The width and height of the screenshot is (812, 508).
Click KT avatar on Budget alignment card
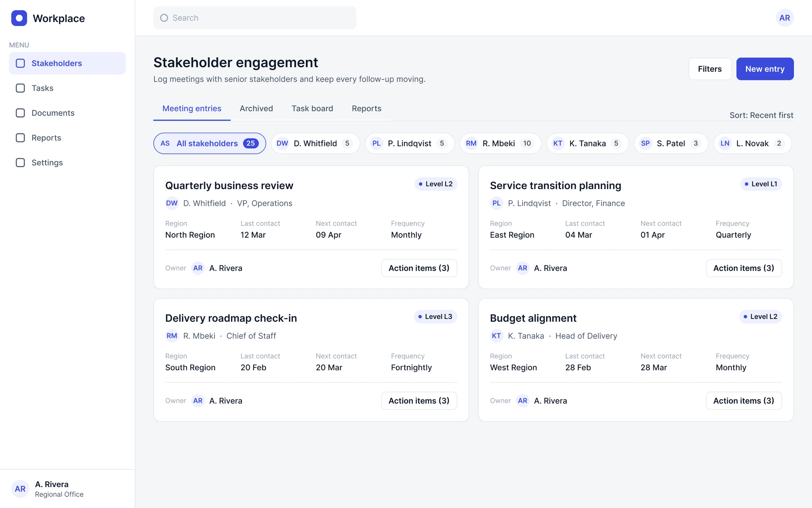(496, 336)
